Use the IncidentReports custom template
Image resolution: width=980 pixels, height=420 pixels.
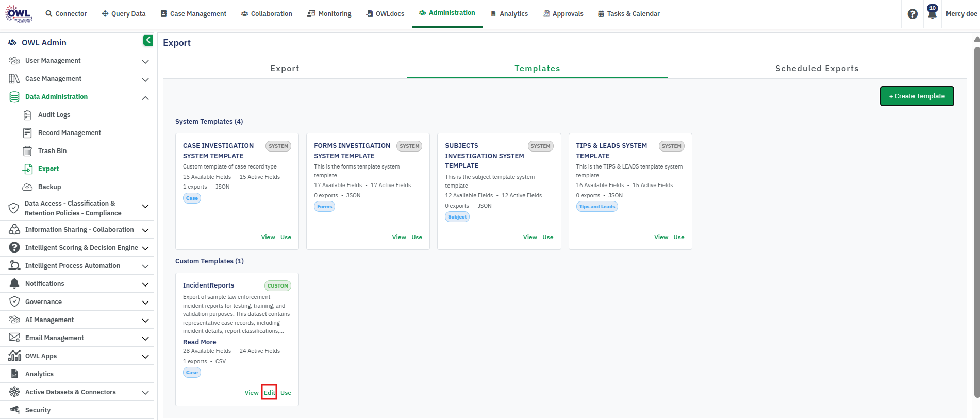click(x=286, y=393)
